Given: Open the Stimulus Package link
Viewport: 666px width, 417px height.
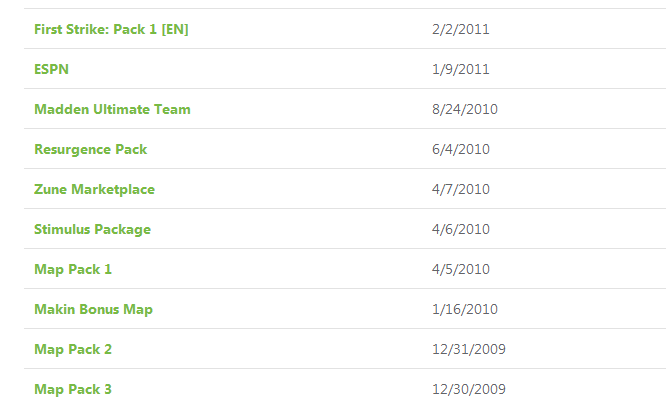Looking at the screenshot, I should [x=92, y=229].
